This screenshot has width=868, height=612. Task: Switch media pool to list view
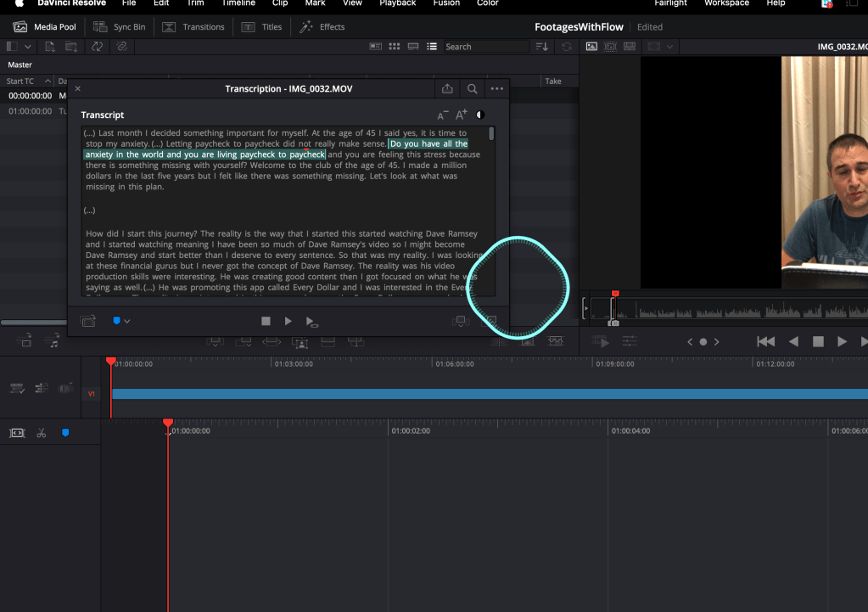coord(432,47)
